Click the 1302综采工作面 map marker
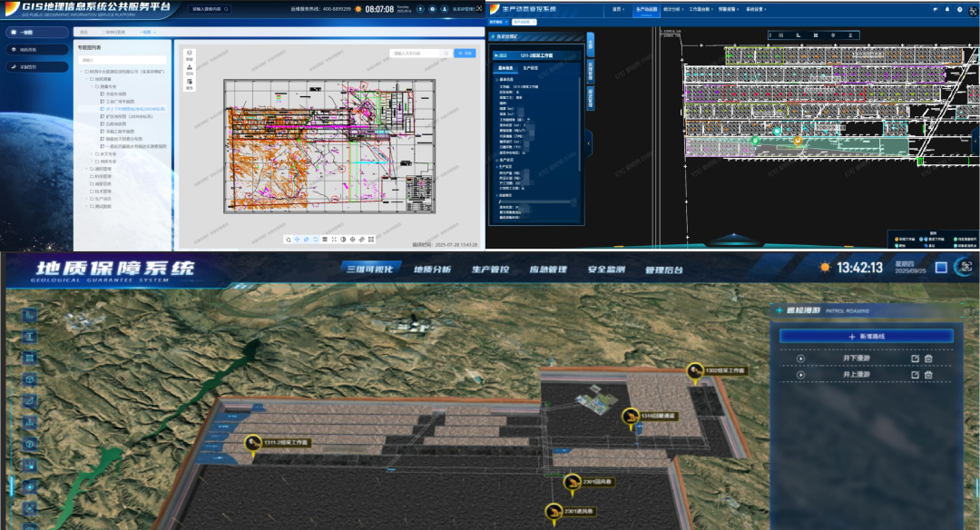 click(696, 370)
